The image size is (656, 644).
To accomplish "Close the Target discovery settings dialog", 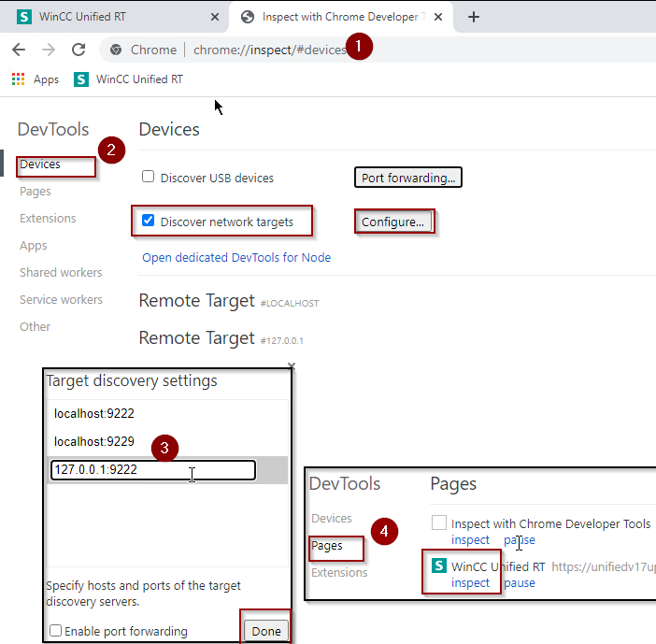I will tap(292, 366).
